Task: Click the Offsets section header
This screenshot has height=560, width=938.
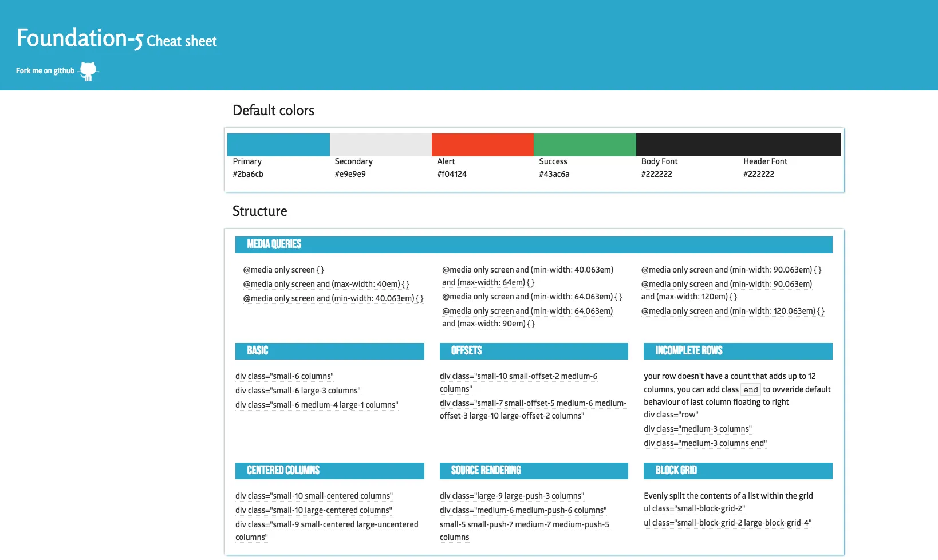Action: coord(534,351)
